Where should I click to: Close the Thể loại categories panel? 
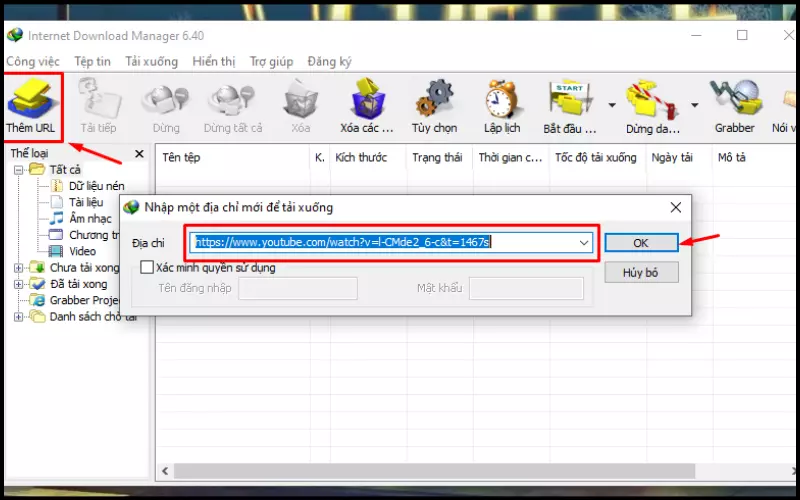(x=139, y=154)
